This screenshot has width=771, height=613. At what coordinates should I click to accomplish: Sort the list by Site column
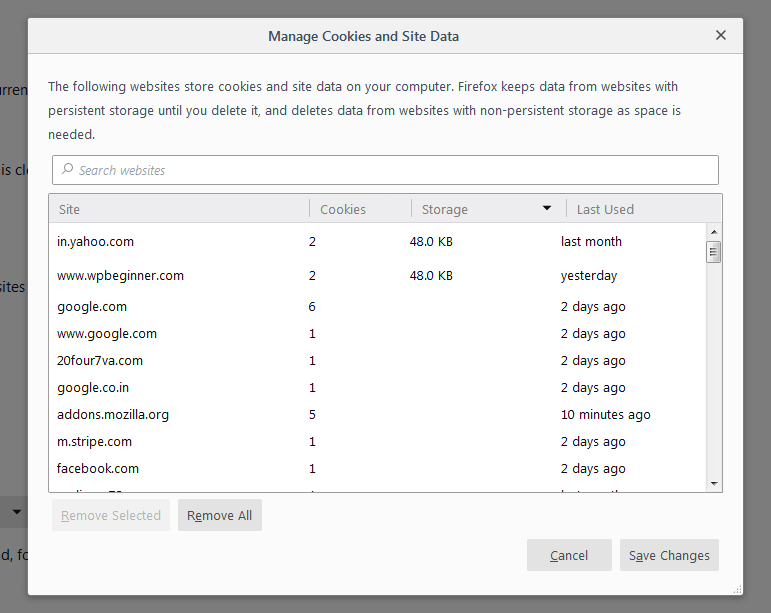coord(178,209)
